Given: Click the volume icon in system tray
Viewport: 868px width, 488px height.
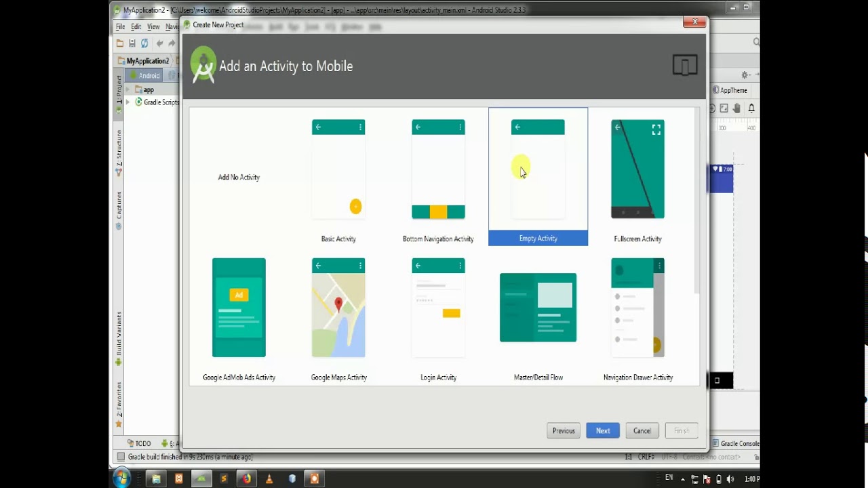Looking at the screenshot, I should 730,479.
